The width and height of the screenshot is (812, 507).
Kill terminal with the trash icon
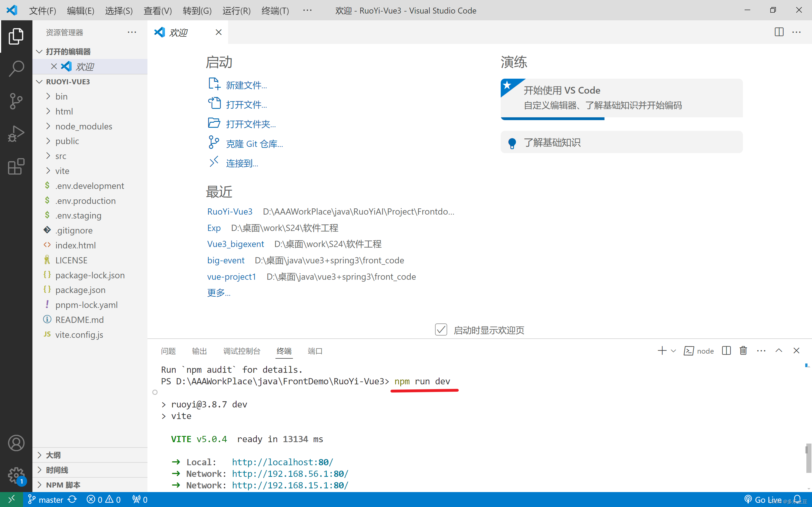point(743,351)
